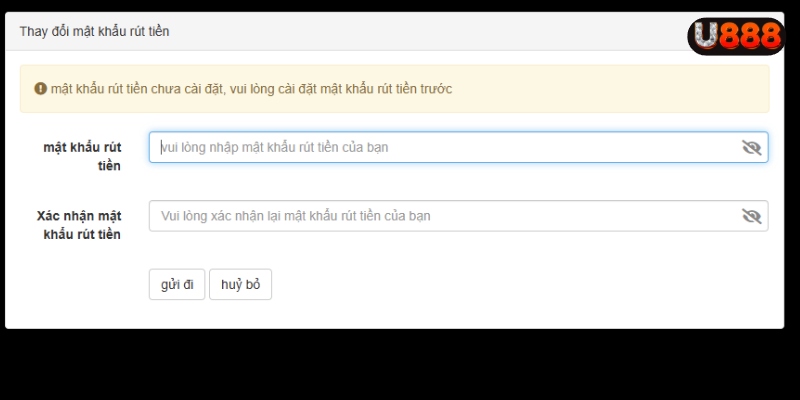Click the 'gửi đi' submit button
Screen dimensions: 800x400
click(x=177, y=285)
